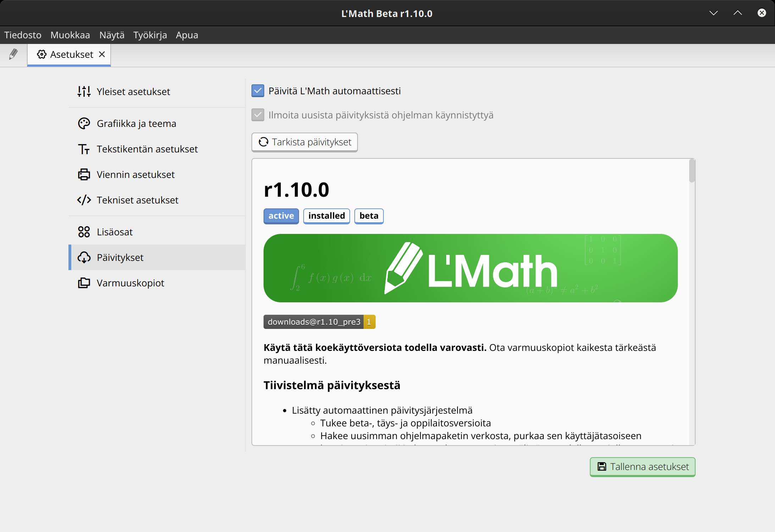775x532 pixels.
Task: Click the palette icon for Grafiikka ja teema
Action: point(84,123)
